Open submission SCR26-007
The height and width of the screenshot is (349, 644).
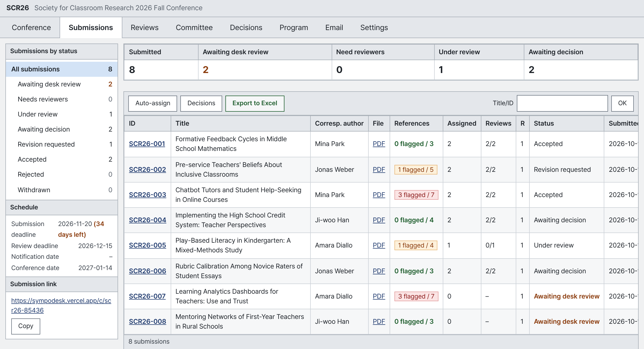tap(147, 296)
